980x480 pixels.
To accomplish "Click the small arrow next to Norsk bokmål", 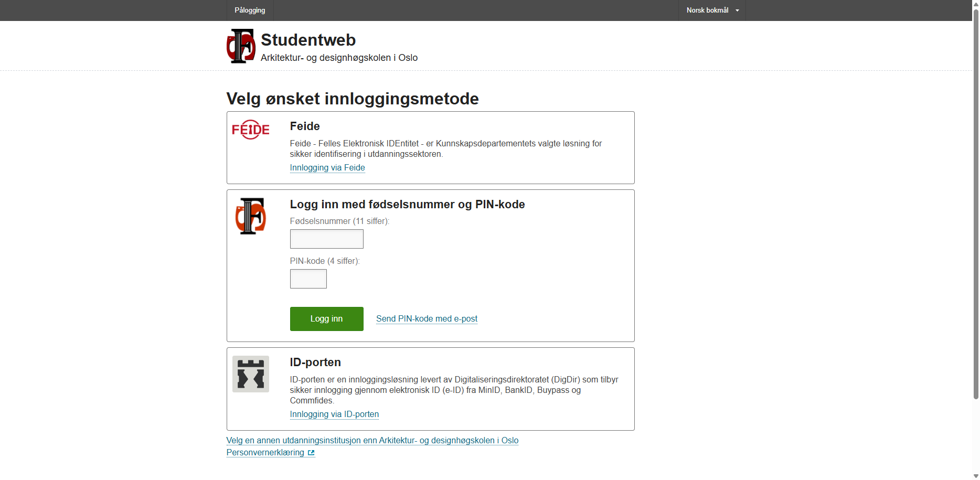I will [737, 10].
